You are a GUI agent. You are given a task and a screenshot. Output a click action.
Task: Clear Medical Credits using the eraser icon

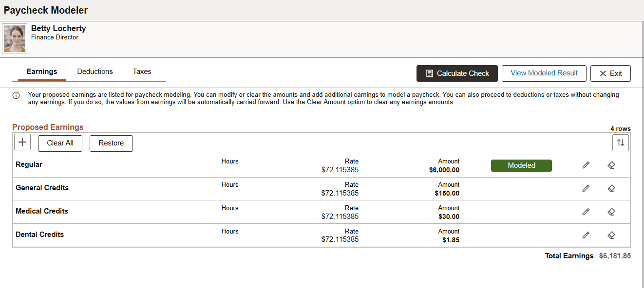click(611, 212)
